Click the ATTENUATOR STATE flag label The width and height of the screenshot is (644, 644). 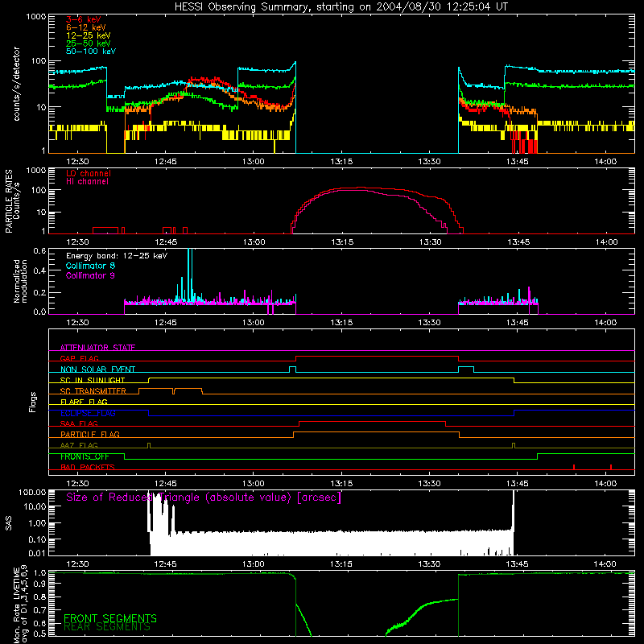[x=97, y=348]
